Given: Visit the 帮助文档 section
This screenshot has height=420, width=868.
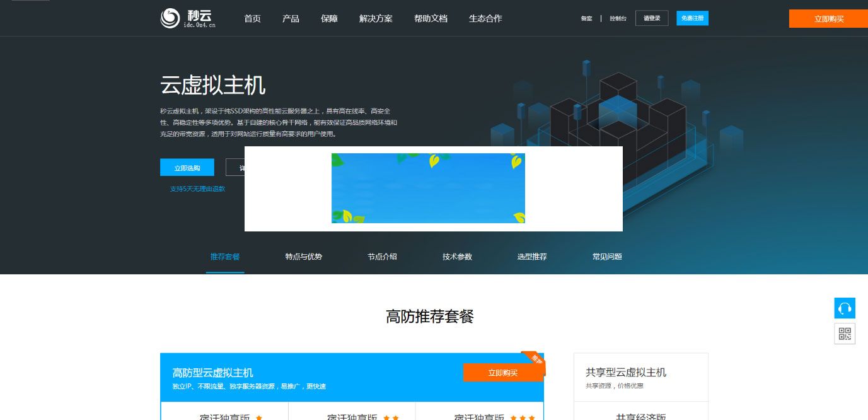Looking at the screenshot, I should (430, 18).
